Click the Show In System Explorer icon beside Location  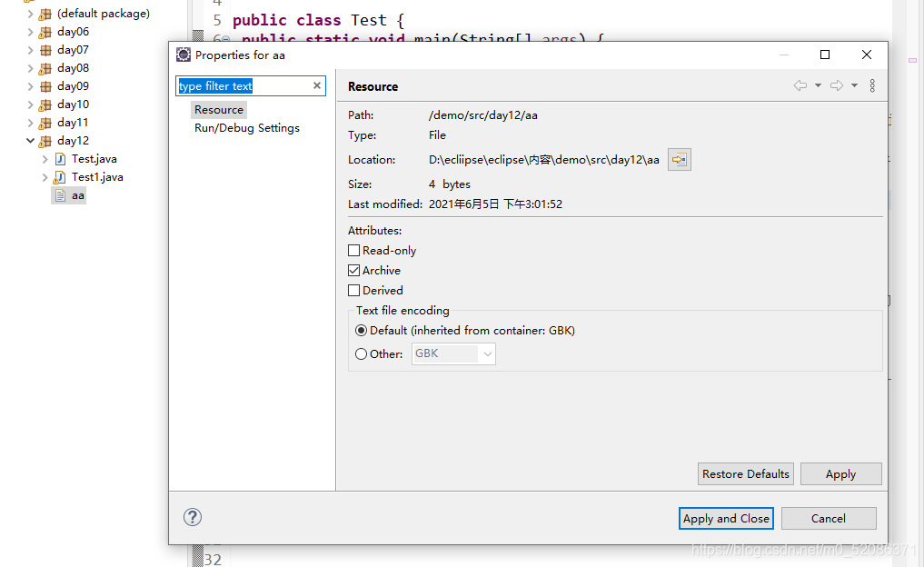tap(679, 158)
